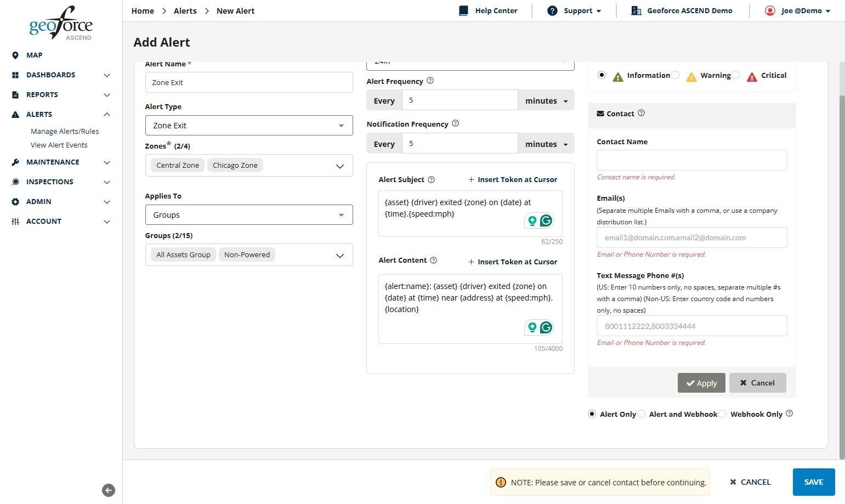Click the SAVE button
The image size is (845, 504).
click(x=814, y=482)
